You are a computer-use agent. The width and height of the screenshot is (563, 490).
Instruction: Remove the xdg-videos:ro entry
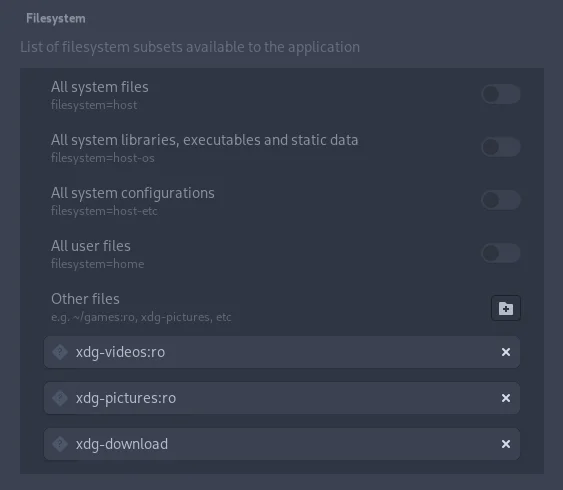(x=506, y=352)
